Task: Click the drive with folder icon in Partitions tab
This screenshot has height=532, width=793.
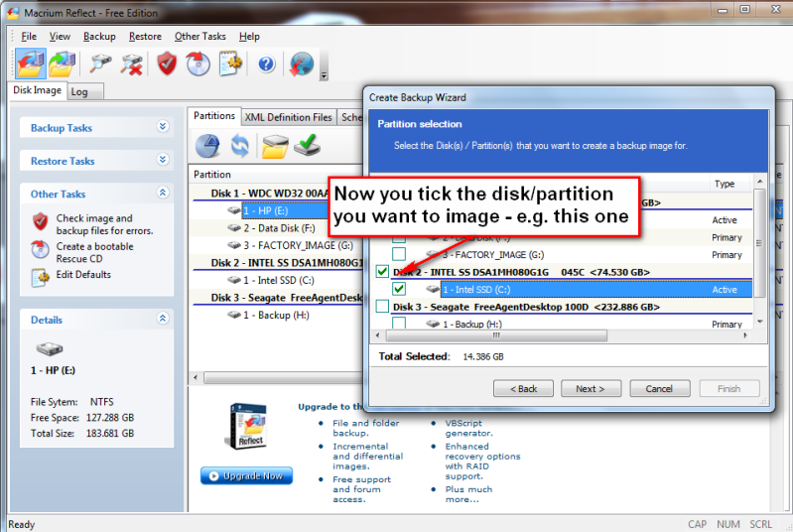Action: pos(275,146)
